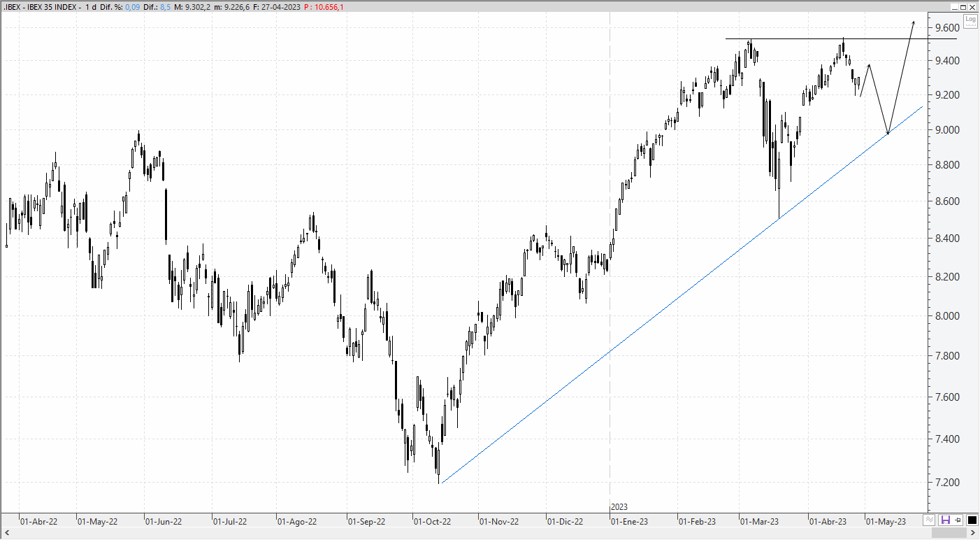Viewport: 980px width, 540px height.
Task: Click the red P: 10.656,1 value
Action: click(324, 7)
